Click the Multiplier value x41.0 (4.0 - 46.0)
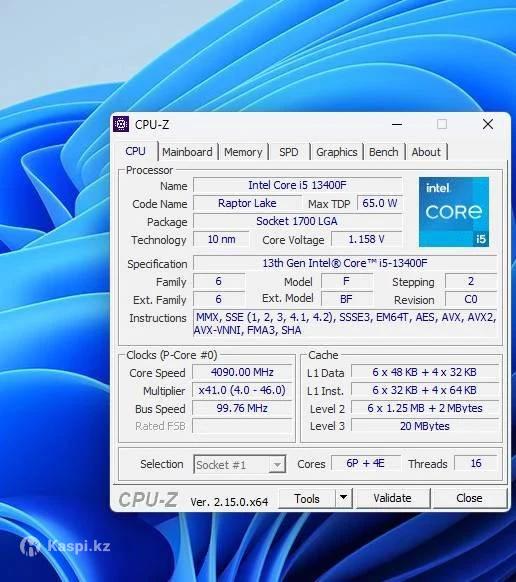516x582 pixels. click(242, 390)
